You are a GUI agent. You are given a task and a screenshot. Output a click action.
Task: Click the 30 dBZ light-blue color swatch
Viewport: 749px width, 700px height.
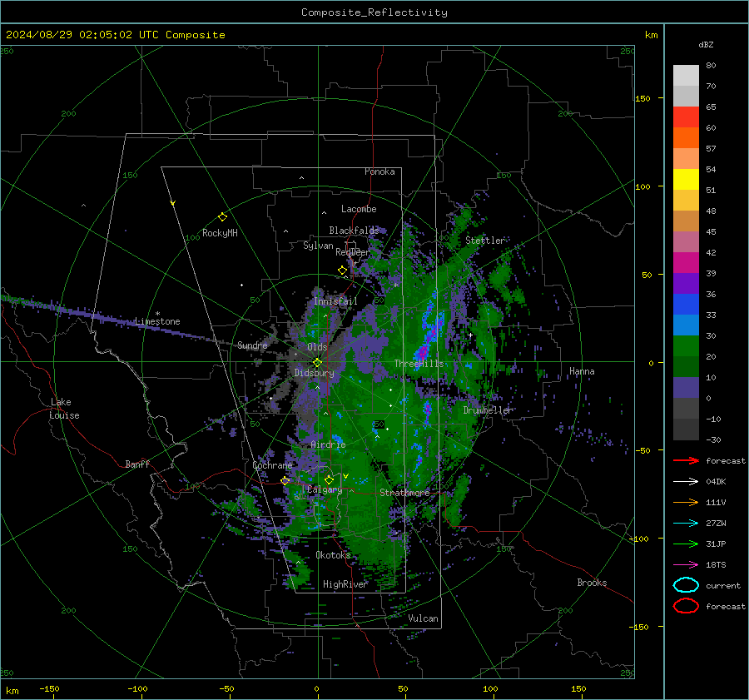click(686, 325)
